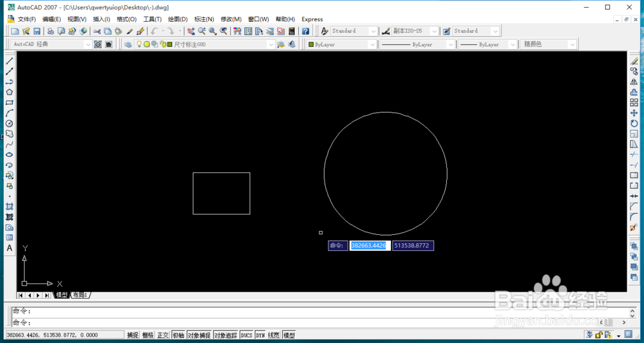This screenshot has height=343, width=644.
Task: Select the Hatch tool
Action: coord(10,207)
